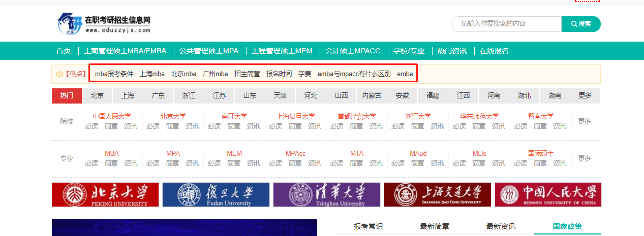This screenshot has height=236, width=644.
Task: Click the speaker icon beside 热点
Action: (59, 74)
